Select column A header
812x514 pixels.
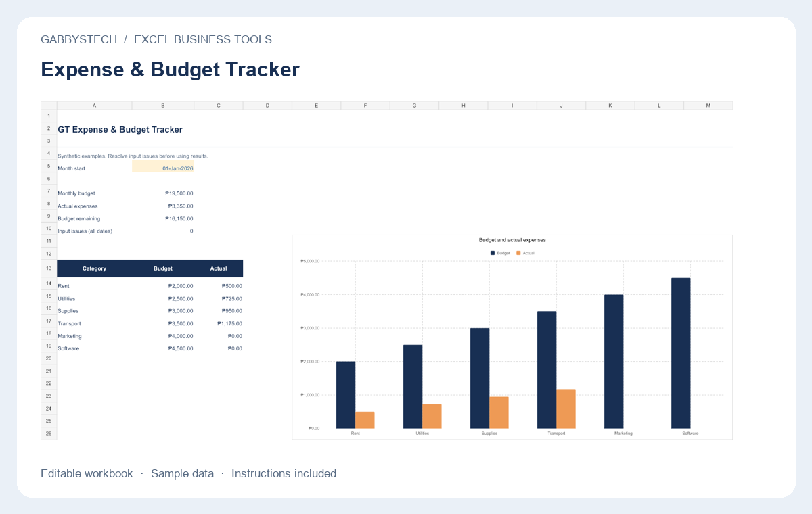tap(95, 106)
